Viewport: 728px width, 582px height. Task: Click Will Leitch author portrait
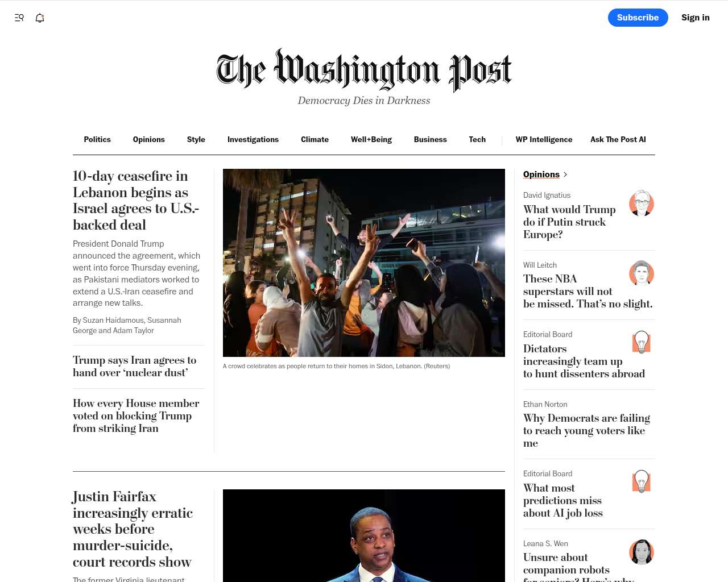[642, 273]
